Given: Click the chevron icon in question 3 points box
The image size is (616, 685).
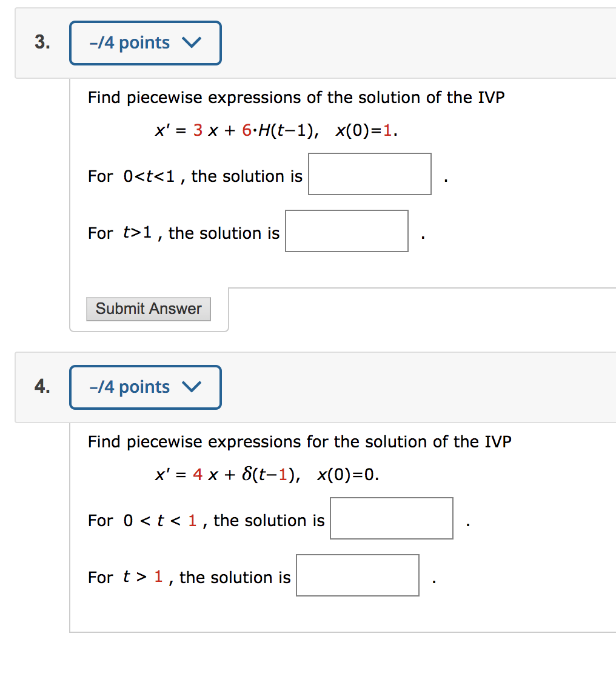Looking at the screenshot, I should tap(192, 42).
